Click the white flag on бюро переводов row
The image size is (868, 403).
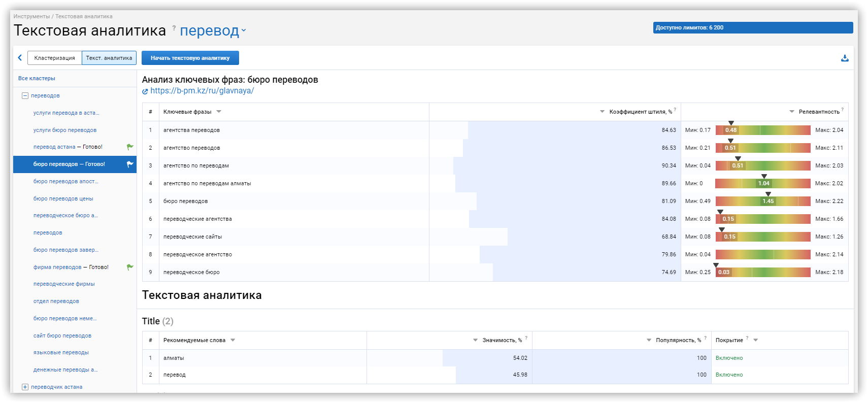point(130,164)
